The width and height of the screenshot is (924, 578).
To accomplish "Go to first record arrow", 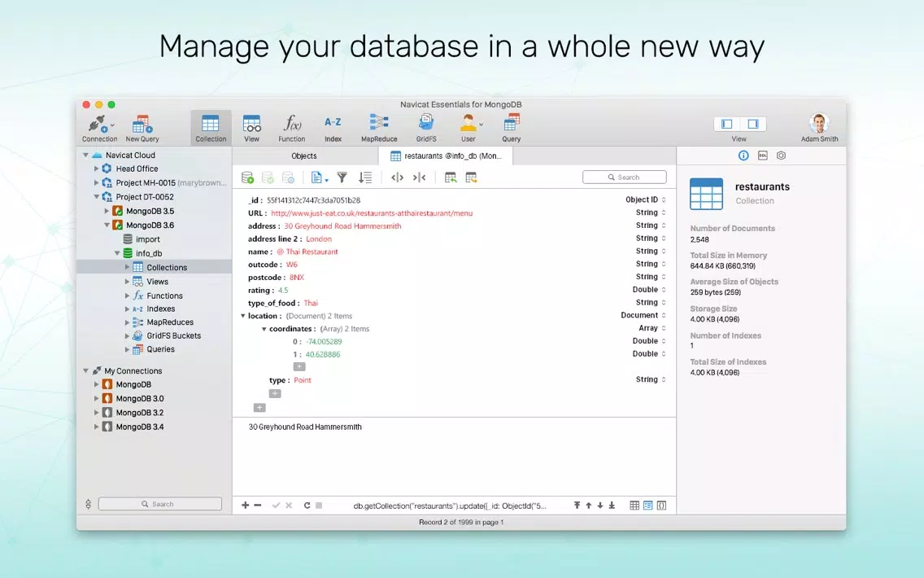I will pos(577,506).
